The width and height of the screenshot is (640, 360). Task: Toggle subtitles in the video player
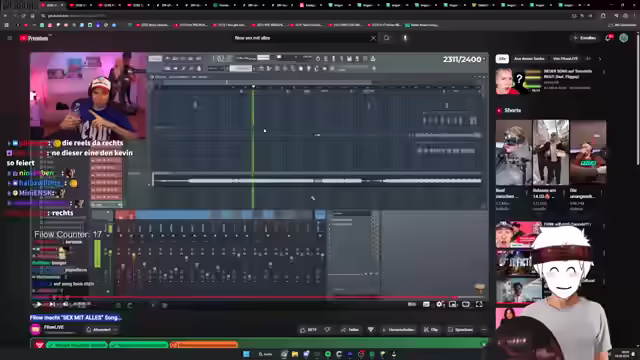pos(426,304)
